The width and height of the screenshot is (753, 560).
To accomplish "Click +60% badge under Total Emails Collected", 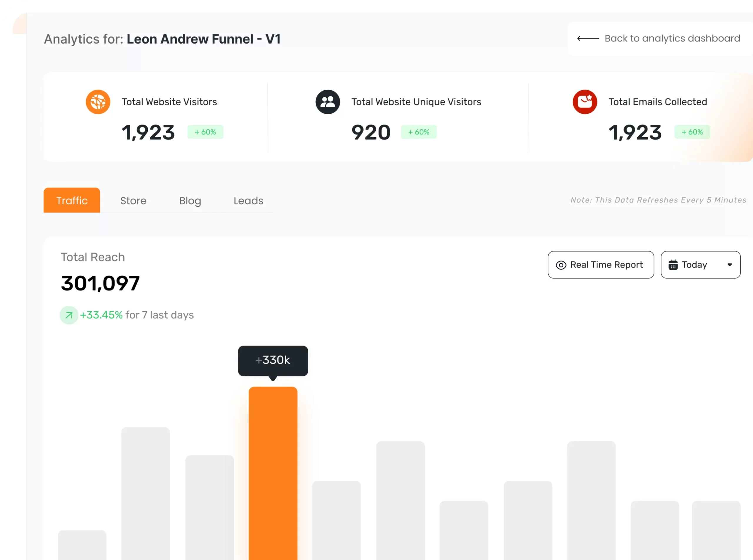I will click(692, 132).
